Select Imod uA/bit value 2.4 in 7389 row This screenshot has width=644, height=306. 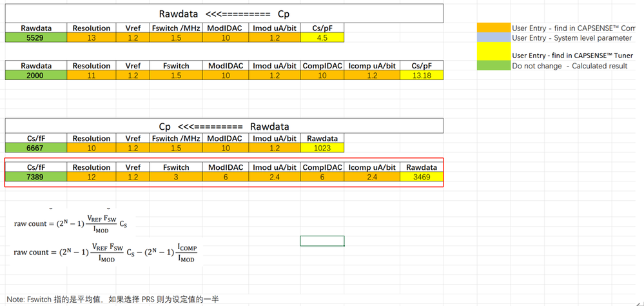pos(275,177)
